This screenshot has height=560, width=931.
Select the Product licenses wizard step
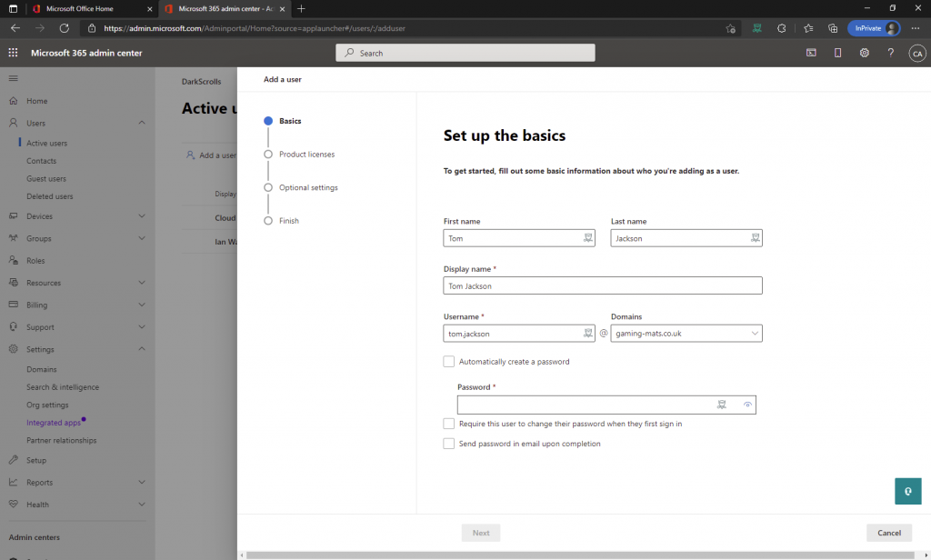coord(299,154)
